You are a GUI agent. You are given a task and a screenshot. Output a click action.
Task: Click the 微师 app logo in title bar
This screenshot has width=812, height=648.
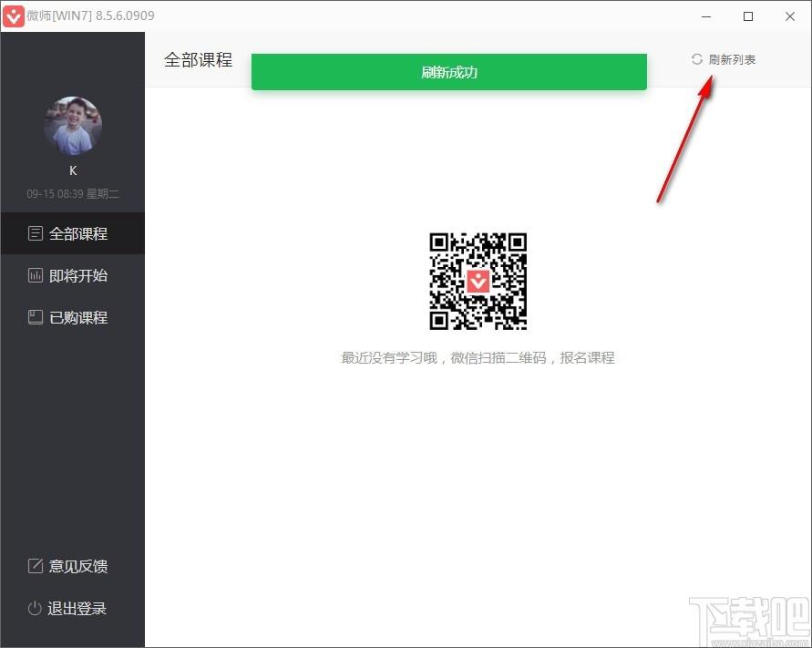tap(13, 16)
